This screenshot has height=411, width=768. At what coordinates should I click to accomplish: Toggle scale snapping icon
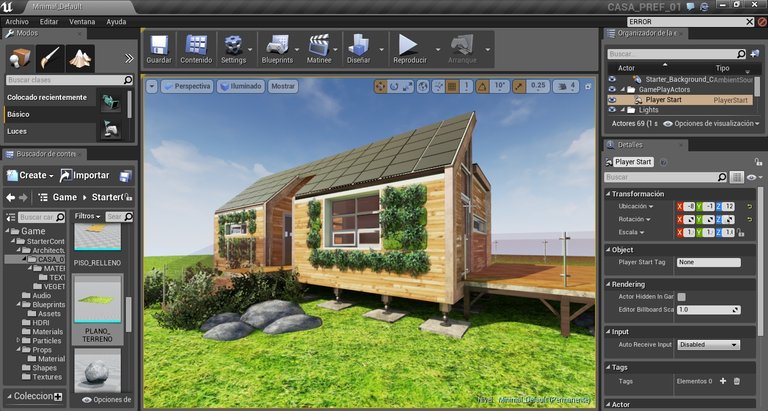coord(519,87)
